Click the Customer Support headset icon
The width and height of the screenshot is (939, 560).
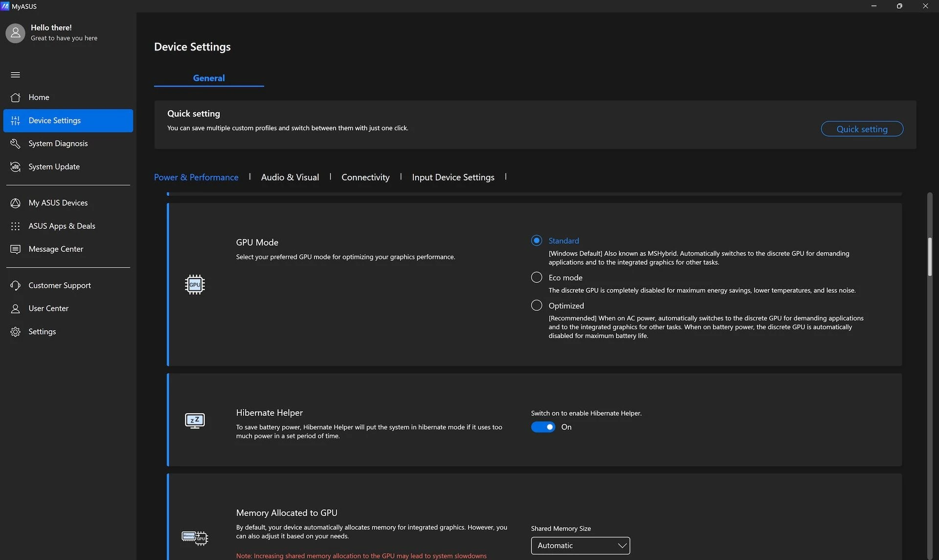coord(15,285)
